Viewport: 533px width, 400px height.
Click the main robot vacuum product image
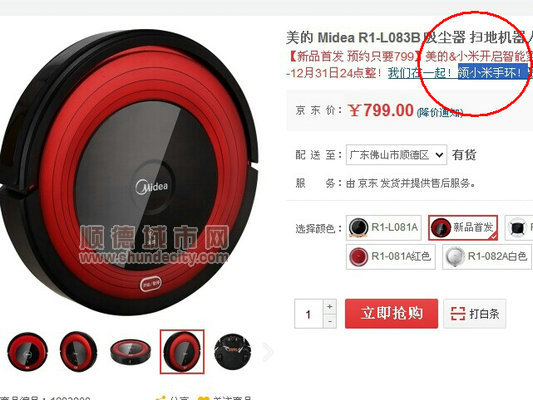129,173
